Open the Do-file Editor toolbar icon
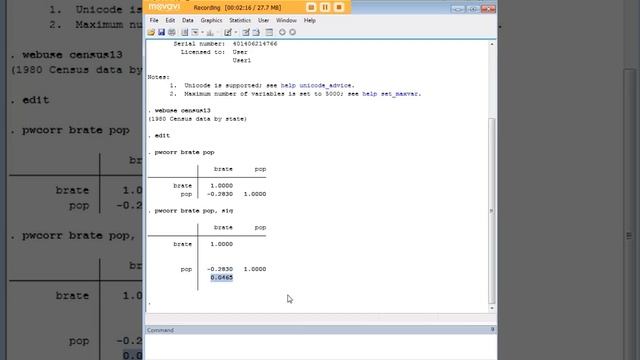Image resolution: width=640 pixels, height=360 pixels. (228, 32)
